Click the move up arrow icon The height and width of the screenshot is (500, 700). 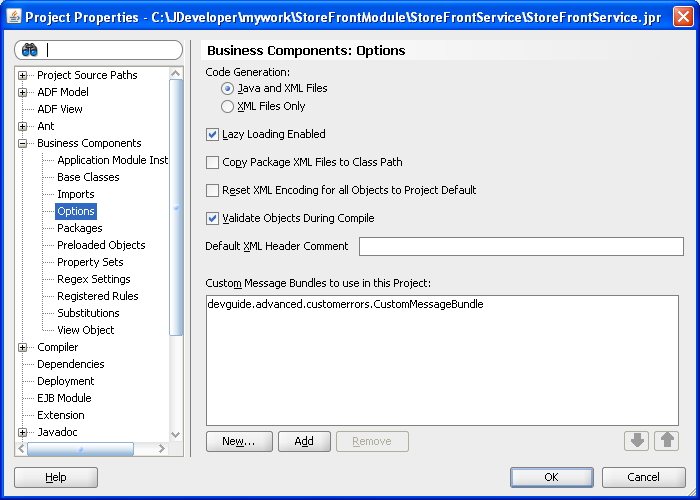pos(667,441)
